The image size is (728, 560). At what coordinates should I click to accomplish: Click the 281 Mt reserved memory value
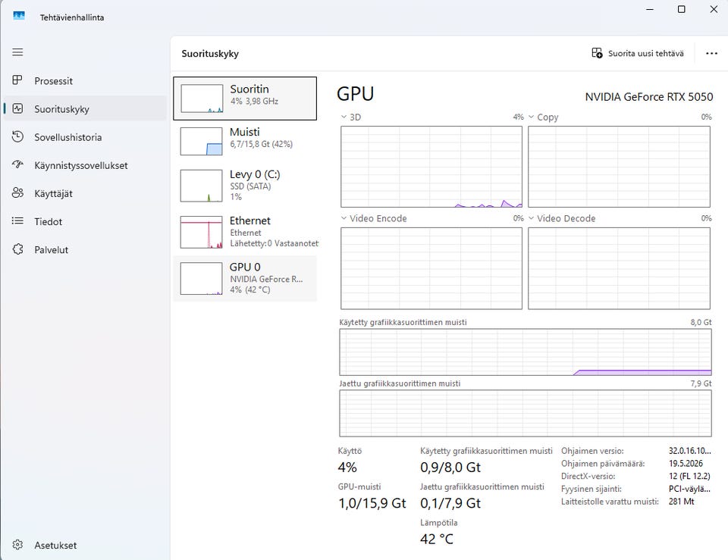coord(681,501)
